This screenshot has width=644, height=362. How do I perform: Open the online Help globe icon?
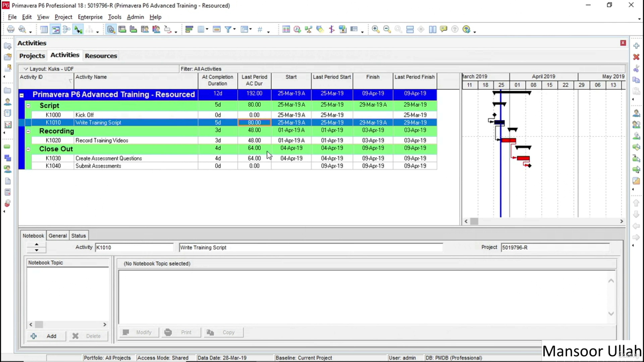466,29
